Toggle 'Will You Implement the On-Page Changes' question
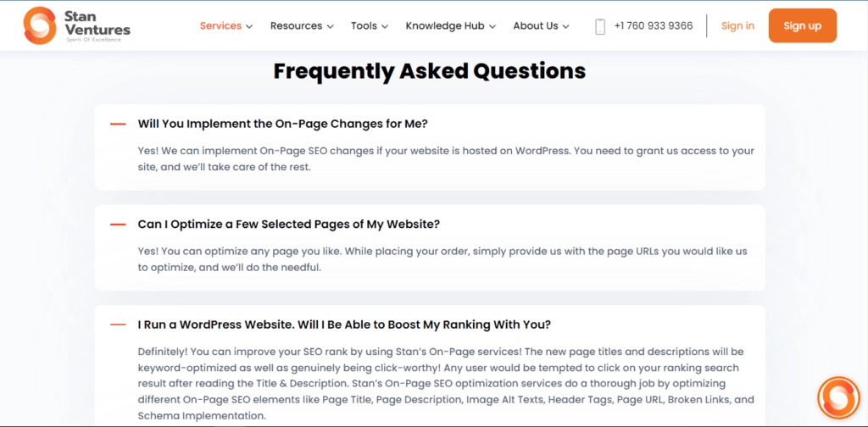Viewport: 868px width, 427px height. pyautogui.click(x=283, y=124)
